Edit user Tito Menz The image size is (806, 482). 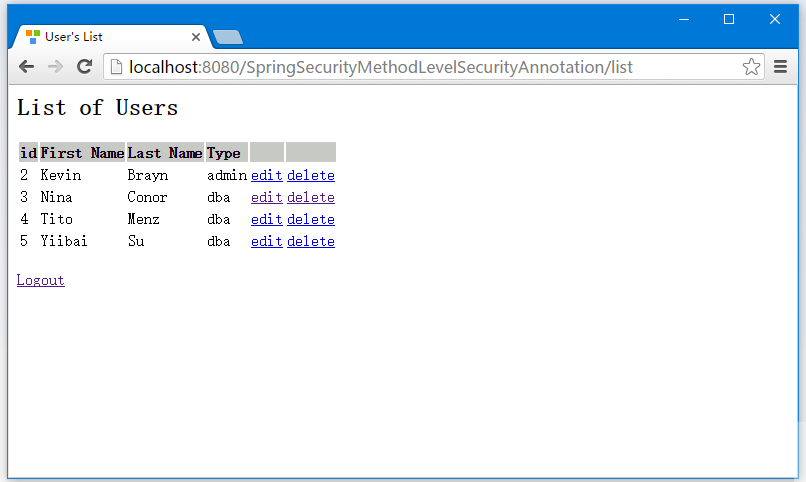pos(267,219)
